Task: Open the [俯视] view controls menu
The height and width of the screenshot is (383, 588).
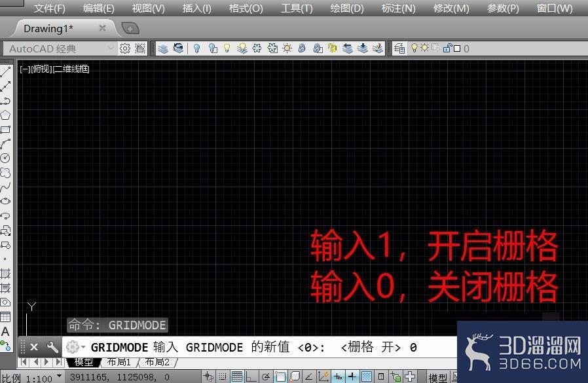Action: click(42, 69)
